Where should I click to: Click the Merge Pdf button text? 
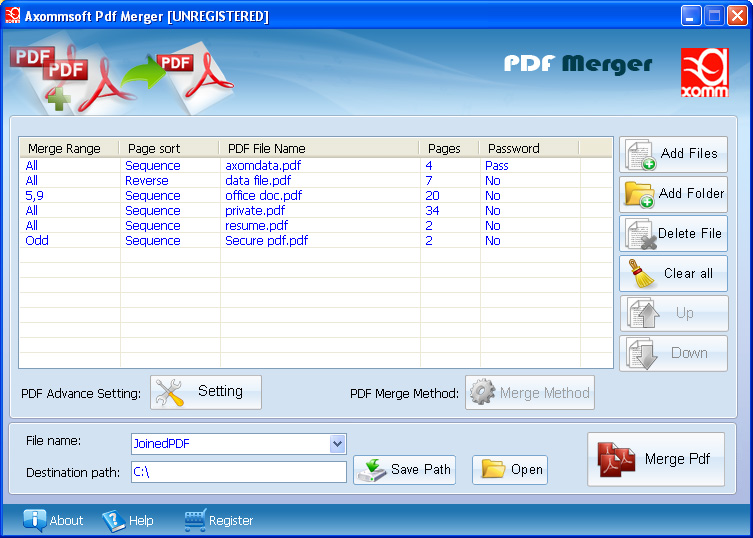677,459
